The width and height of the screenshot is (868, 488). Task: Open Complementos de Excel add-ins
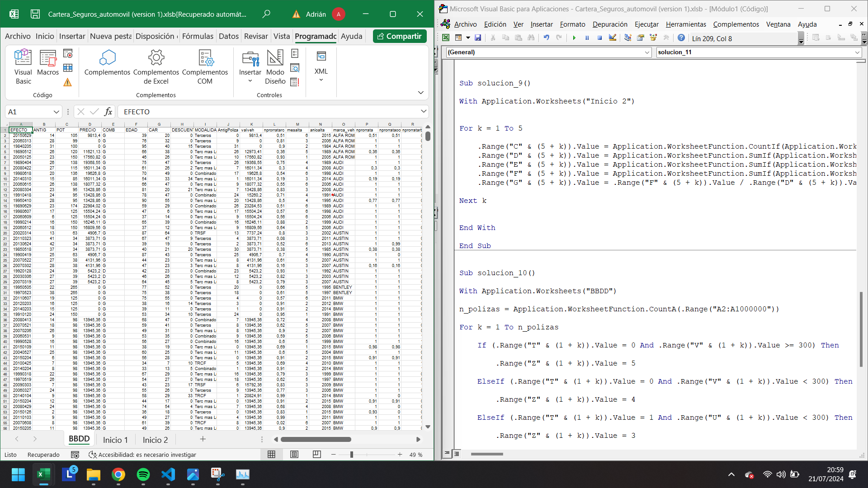coord(156,68)
